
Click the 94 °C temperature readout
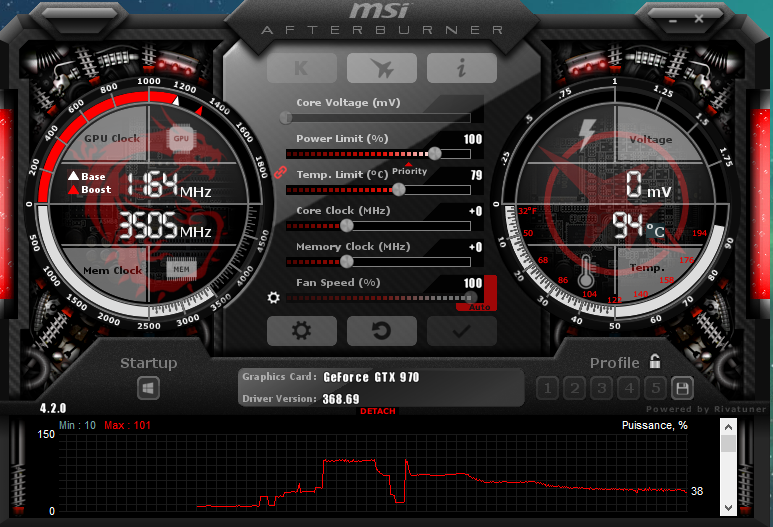(x=638, y=226)
